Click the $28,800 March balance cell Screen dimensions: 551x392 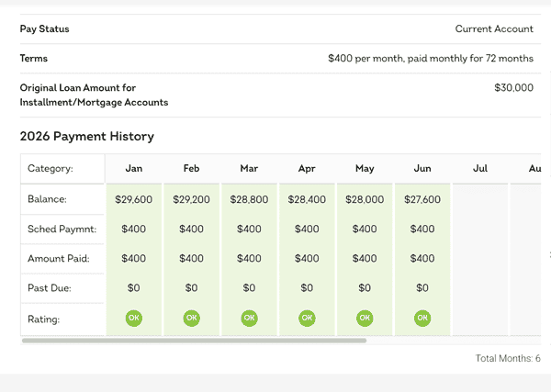click(249, 199)
